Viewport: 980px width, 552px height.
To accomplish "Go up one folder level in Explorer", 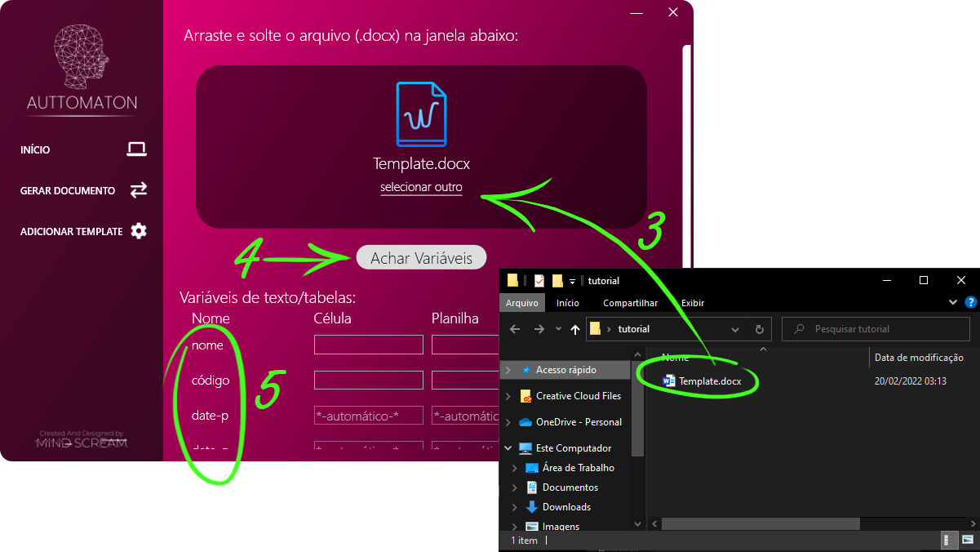I will coord(575,329).
